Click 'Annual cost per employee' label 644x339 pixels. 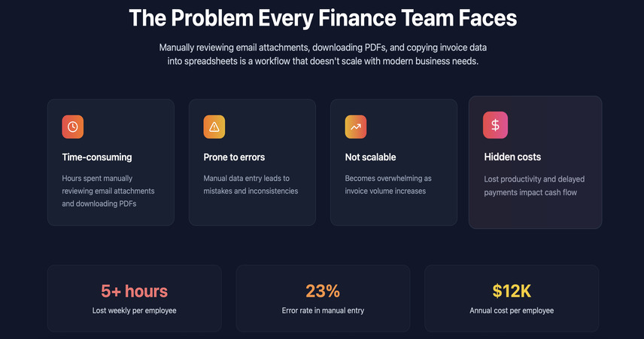pyautogui.click(x=512, y=310)
